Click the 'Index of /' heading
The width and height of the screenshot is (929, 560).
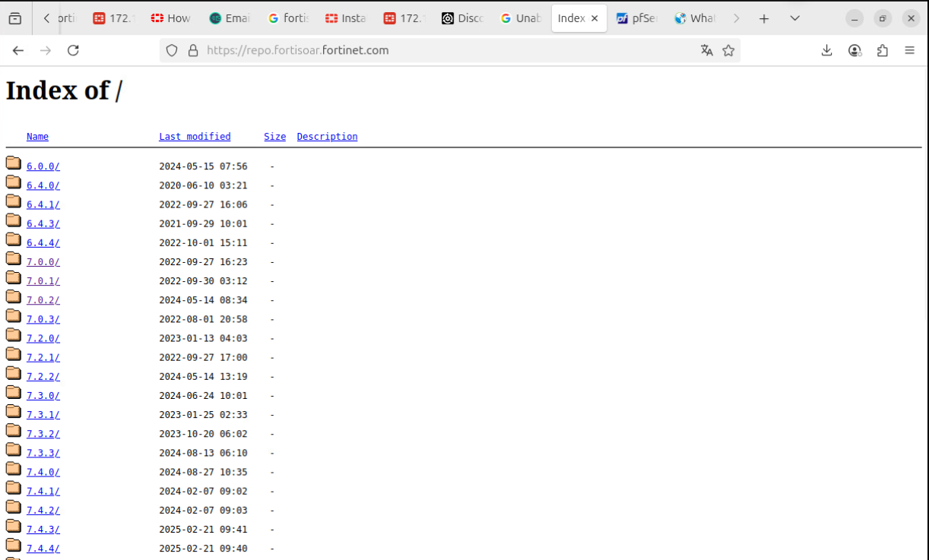[x=64, y=90]
